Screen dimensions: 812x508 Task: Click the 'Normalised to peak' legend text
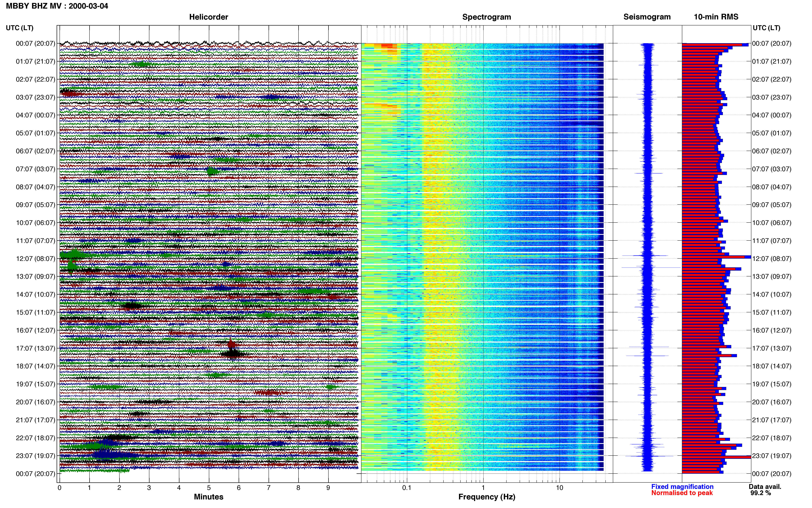coord(682,493)
